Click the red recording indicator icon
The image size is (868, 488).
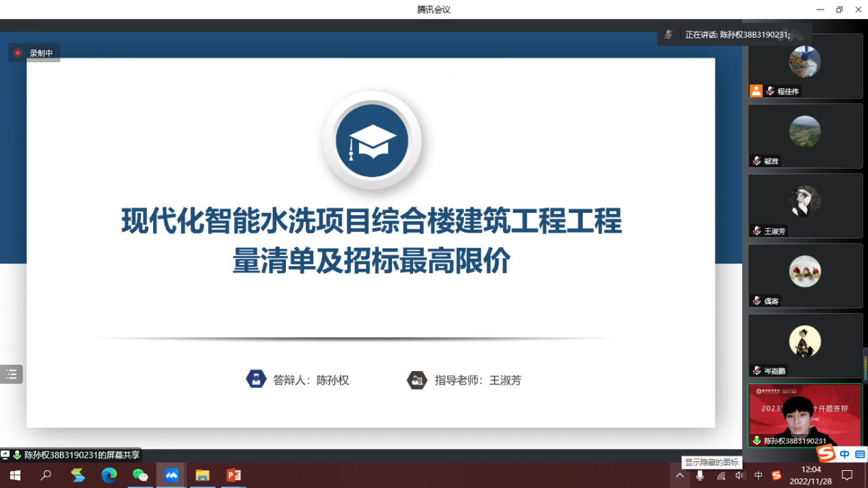18,53
